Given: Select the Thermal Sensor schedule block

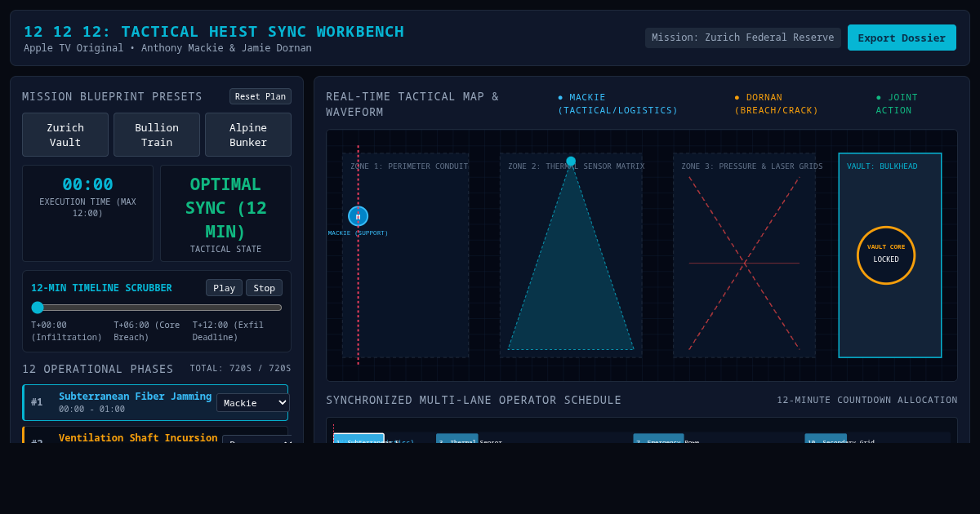Looking at the screenshot, I should [x=457, y=438].
